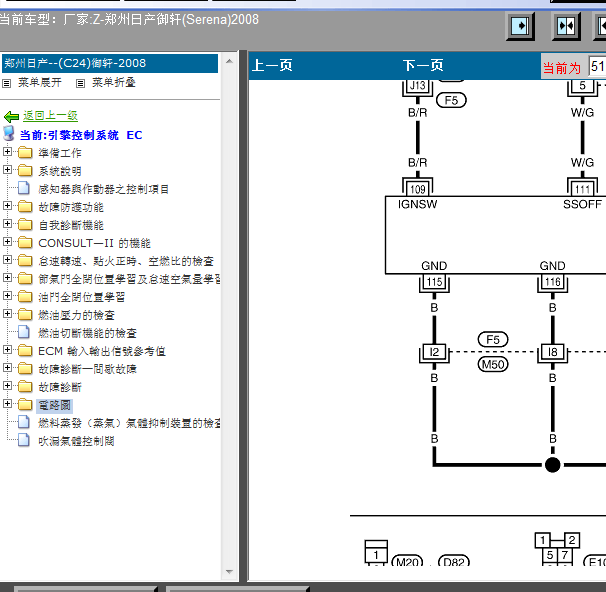This screenshot has height=592, width=606.
Task: Click terminal 109 in the wiring diagram
Action: 417,189
